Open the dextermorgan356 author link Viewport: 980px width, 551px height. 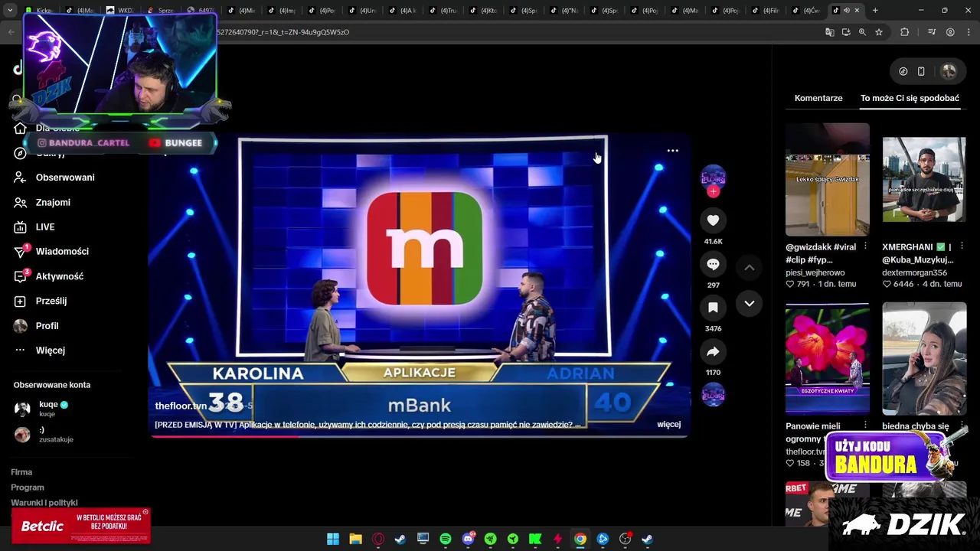point(914,272)
